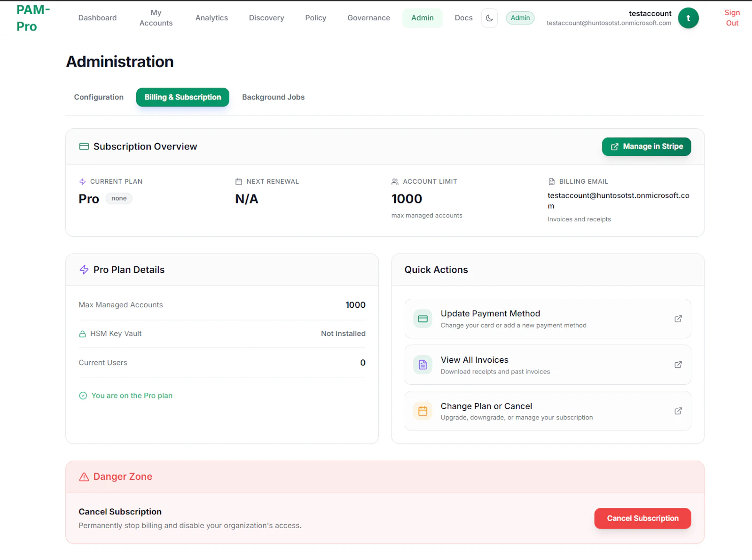
Task: Switch to Background Jobs tab
Action: click(x=274, y=97)
